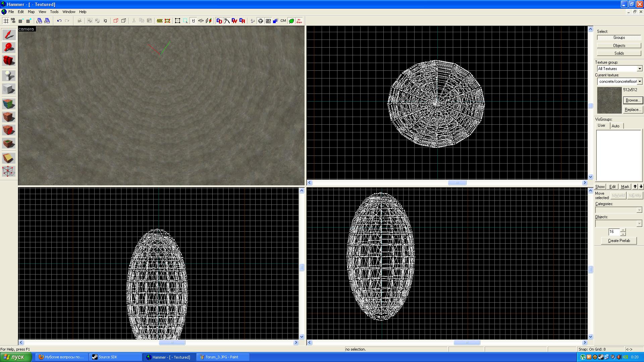Toggle the 'no draw' toolbar button
This screenshot has height=362, width=644.
click(x=299, y=21)
